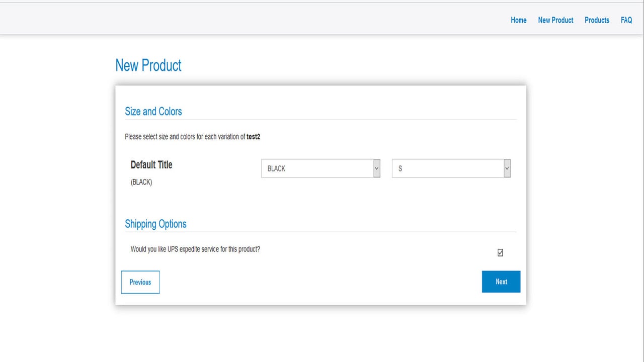This screenshot has width=644, height=362.
Task: Open the BLACK color dropdown
Action: pyautogui.click(x=320, y=168)
